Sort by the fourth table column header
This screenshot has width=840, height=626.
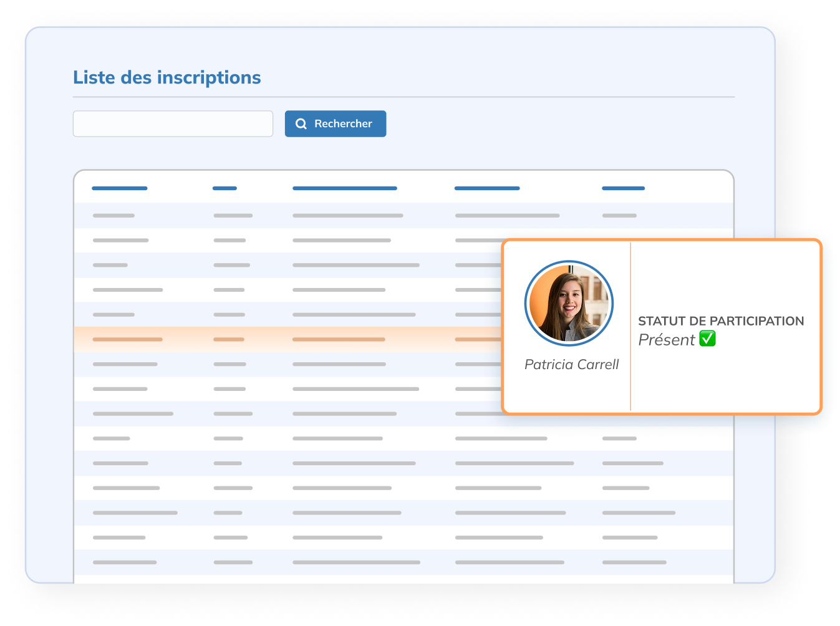click(487, 188)
